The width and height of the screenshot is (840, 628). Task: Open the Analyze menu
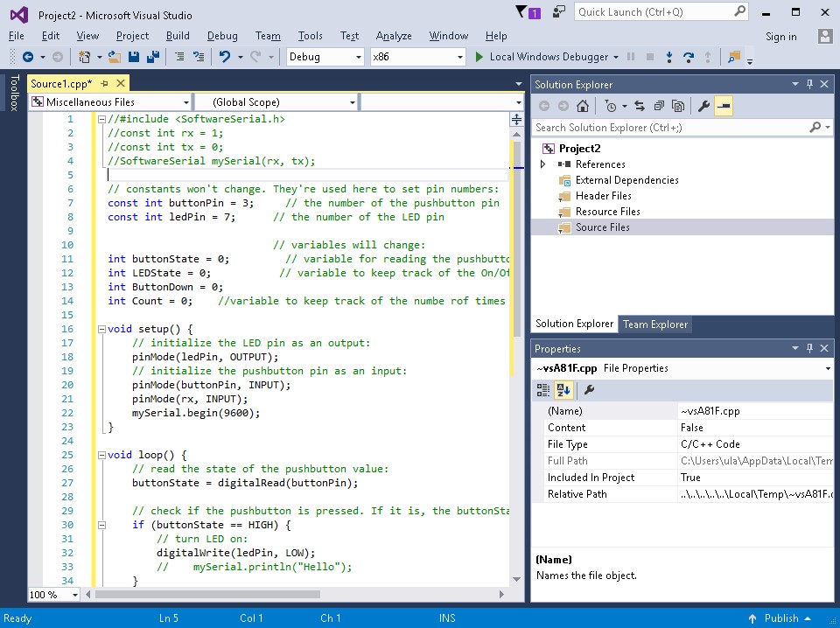pos(394,36)
